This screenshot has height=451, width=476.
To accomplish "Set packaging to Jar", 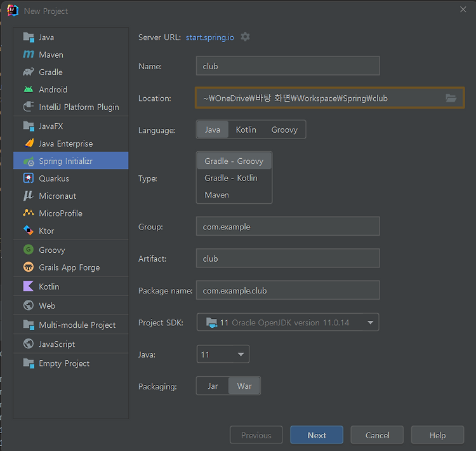I will 213,386.
